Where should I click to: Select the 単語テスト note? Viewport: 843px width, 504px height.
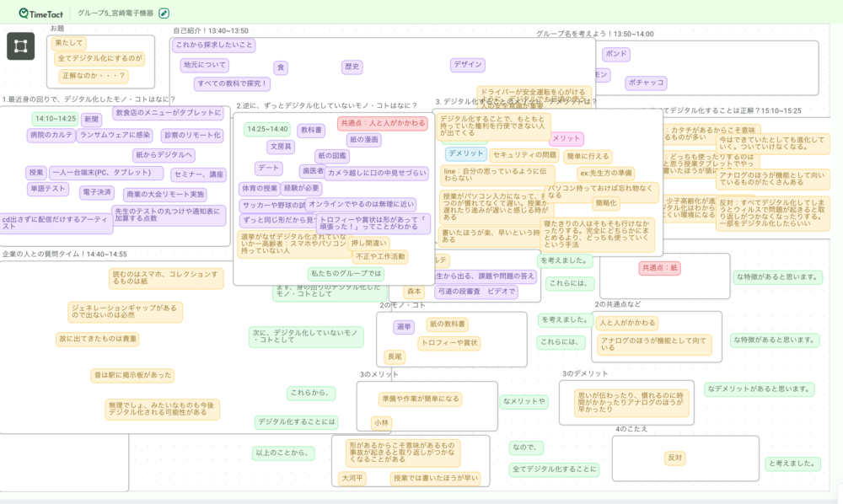coord(47,189)
